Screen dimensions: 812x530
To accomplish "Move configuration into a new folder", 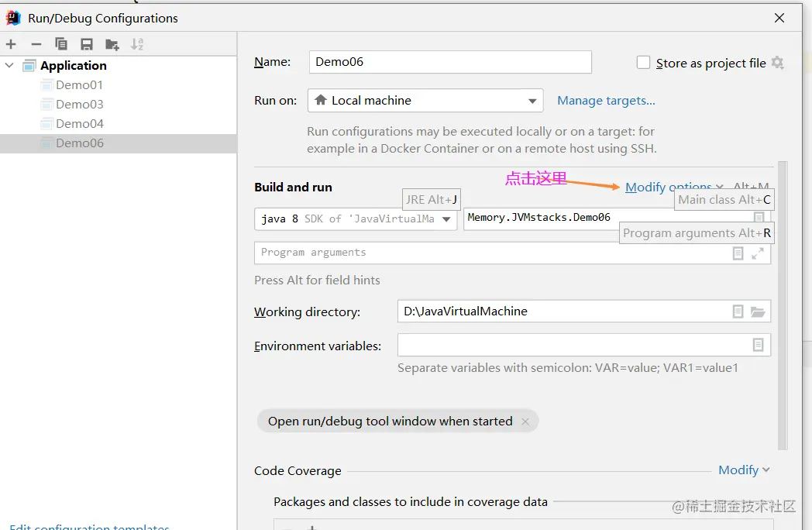I will 112,45.
